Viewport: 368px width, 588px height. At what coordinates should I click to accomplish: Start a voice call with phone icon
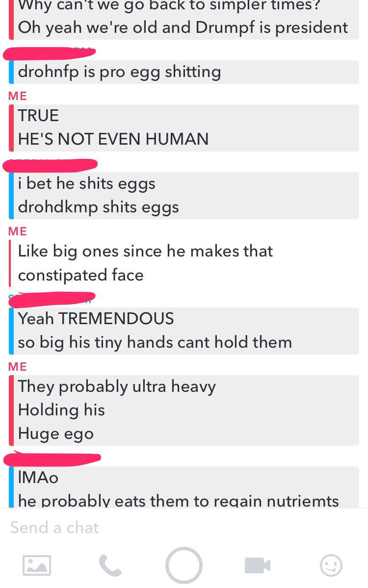click(x=110, y=565)
